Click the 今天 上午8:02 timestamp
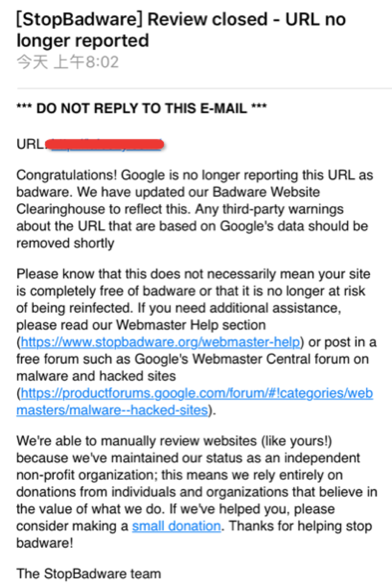The width and height of the screenshot is (392, 586). pyautogui.click(x=67, y=62)
